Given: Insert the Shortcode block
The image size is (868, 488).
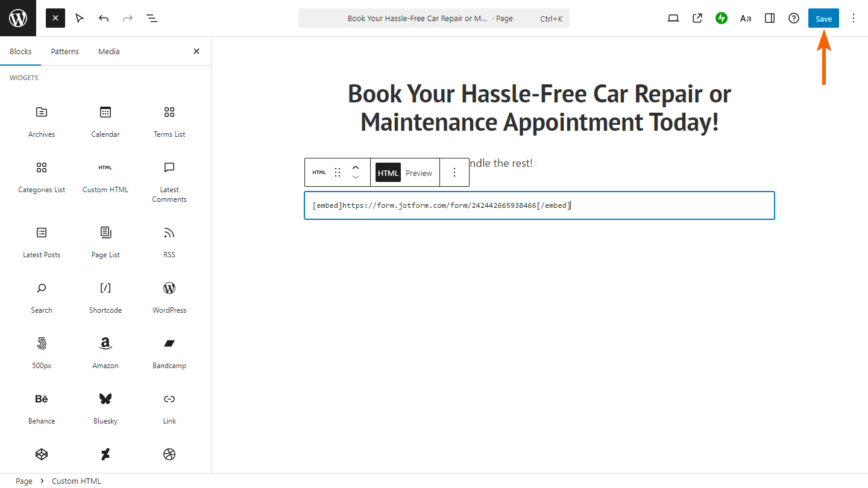Looking at the screenshot, I should pyautogui.click(x=105, y=298).
